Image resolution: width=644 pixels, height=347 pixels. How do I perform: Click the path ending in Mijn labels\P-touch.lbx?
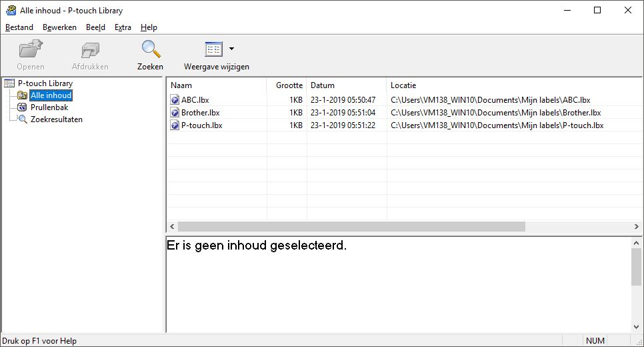click(497, 125)
